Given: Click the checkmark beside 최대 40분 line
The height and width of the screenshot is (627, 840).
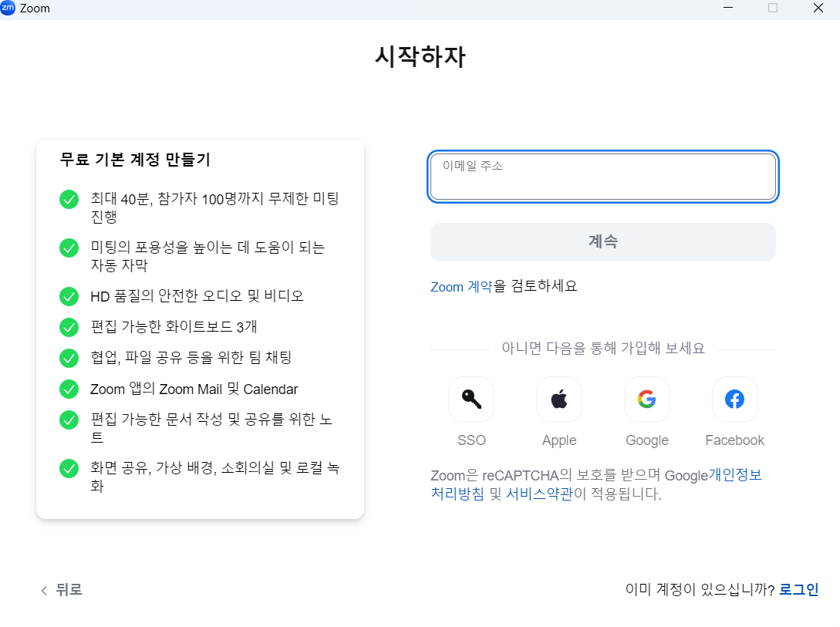Looking at the screenshot, I should (69, 199).
